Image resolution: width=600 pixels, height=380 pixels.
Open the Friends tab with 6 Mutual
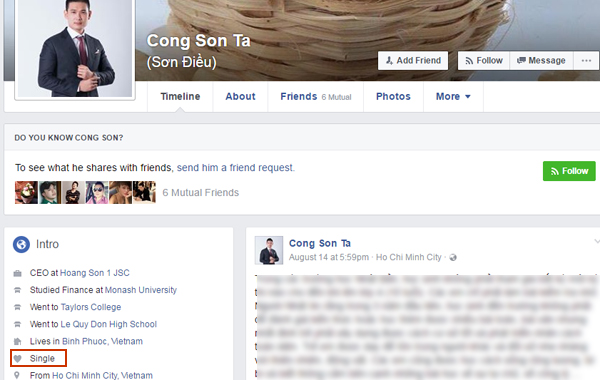[x=316, y=96]
